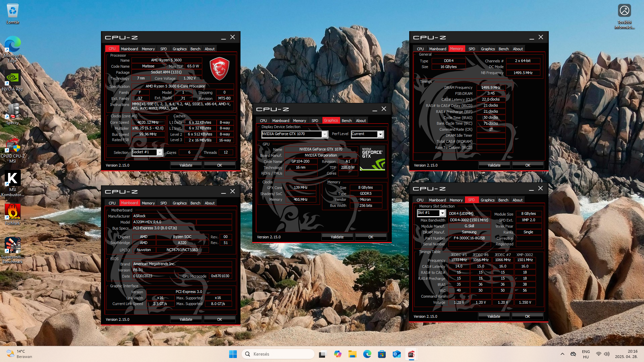Open the Wi-Fi network tray icon
The width and height of the screenshot is (644, 362).
(598, 354)
